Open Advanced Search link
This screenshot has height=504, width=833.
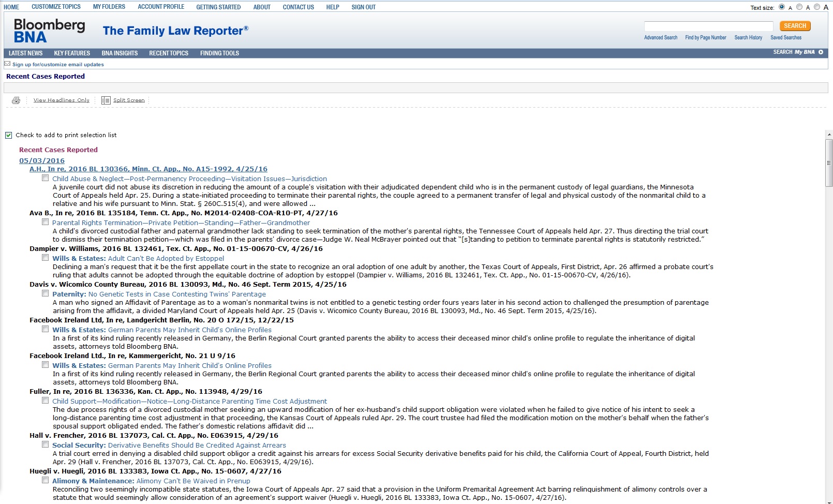pos(661,38)
